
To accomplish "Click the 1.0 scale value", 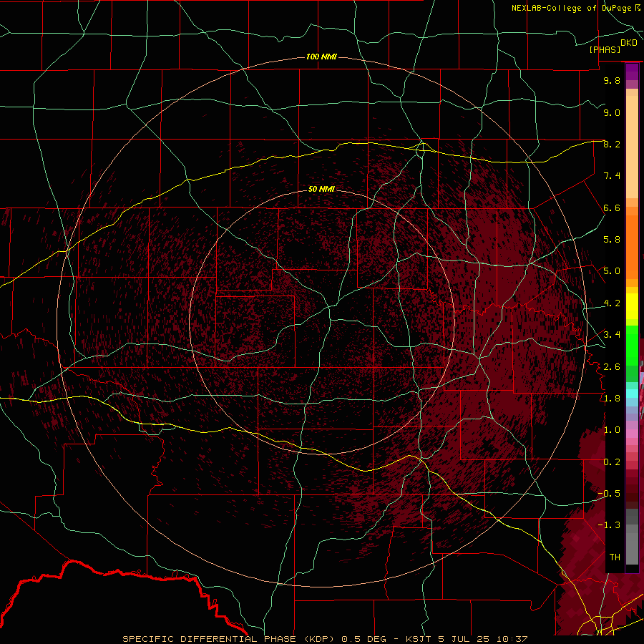I will [x=612, y=430].
